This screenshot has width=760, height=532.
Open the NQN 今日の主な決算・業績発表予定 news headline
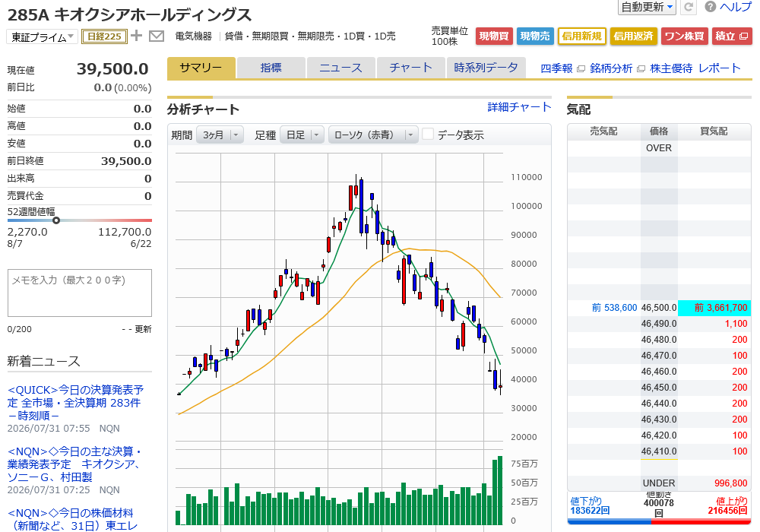74,464
